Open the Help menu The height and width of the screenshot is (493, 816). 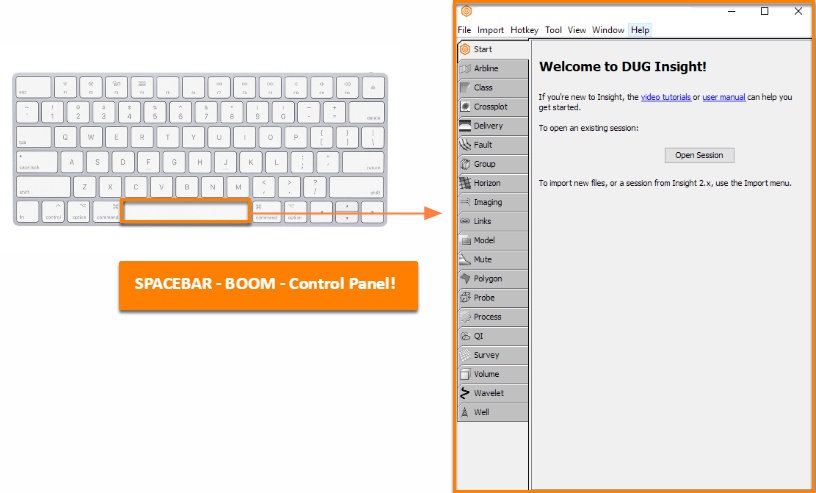(x=640, y=30)
